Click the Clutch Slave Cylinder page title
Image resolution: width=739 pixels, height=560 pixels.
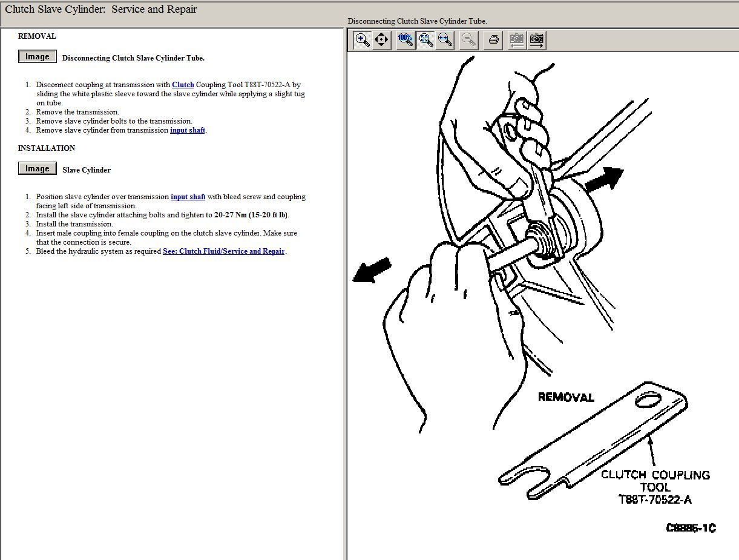click(101, 10)
